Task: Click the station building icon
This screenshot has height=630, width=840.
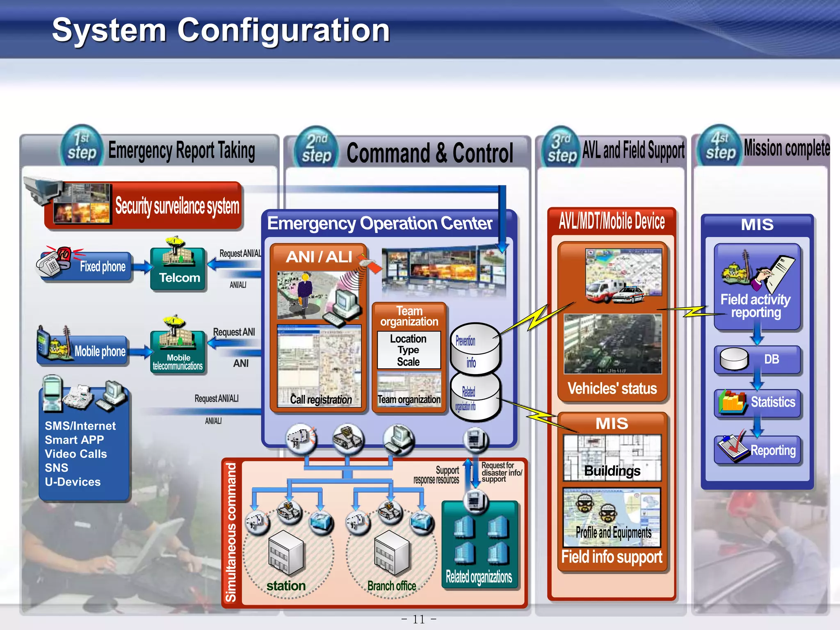Action: click(x=286, y=552)
